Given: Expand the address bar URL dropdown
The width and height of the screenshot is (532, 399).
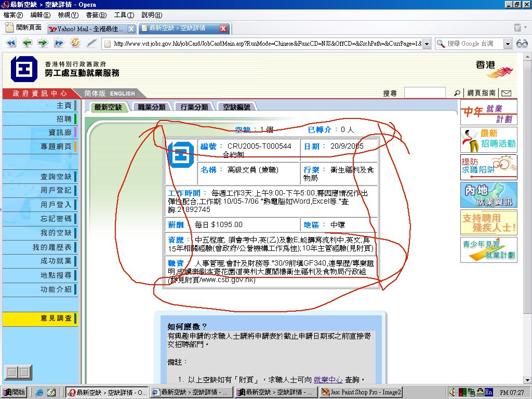Looking at the screenshot, I should pyautogui.click(x=427, y=44).
